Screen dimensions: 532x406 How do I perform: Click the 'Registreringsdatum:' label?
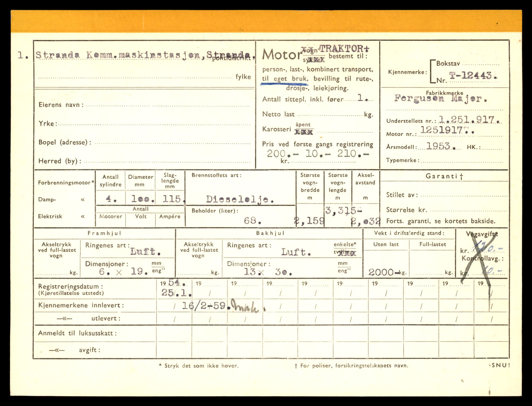70,286
